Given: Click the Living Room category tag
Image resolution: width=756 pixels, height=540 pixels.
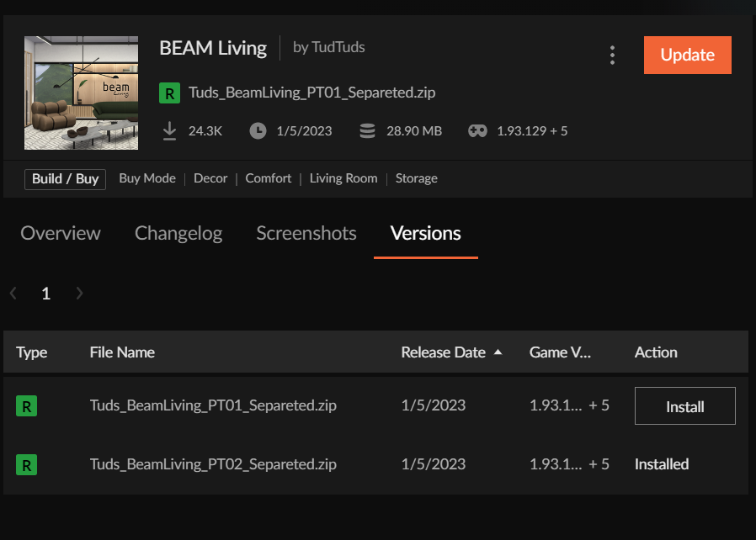Looking at the screenshot, I should tap(343, 178).
